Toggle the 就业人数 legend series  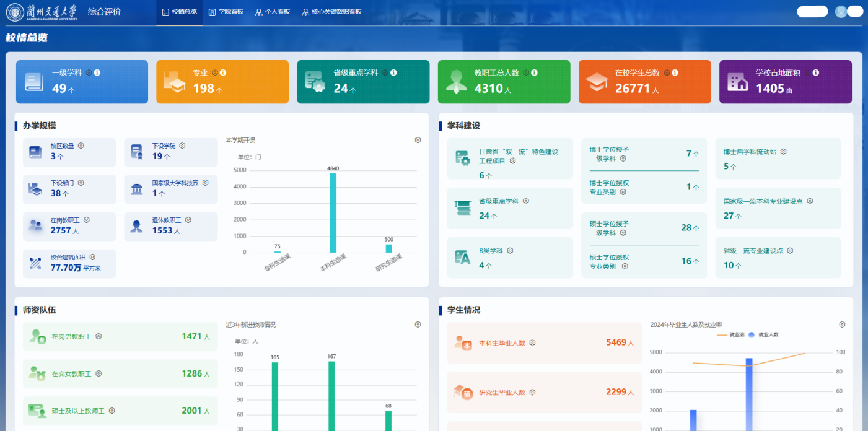point(763,334)
